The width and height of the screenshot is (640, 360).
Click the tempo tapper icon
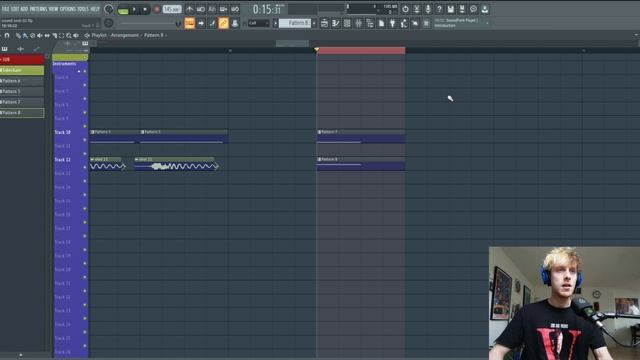404,23
